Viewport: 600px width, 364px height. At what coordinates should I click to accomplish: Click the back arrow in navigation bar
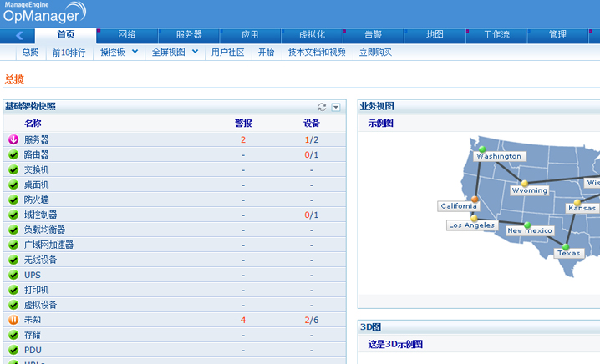click(x=19, y=35)
